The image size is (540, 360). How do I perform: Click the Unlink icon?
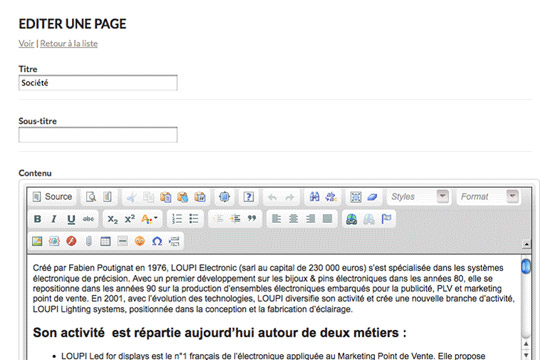(x=369, y=219)
